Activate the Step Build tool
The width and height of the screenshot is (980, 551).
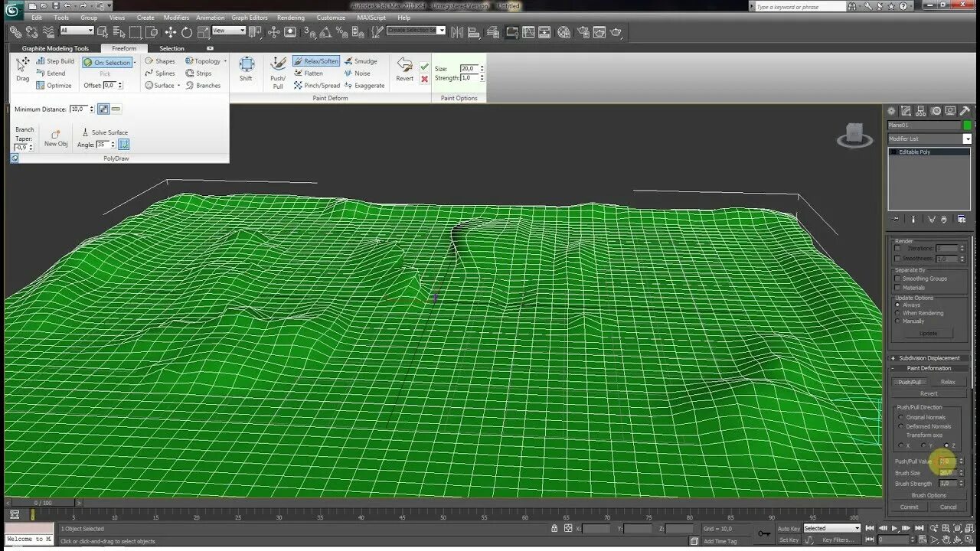pyautogui.click(x=55, y=61)
